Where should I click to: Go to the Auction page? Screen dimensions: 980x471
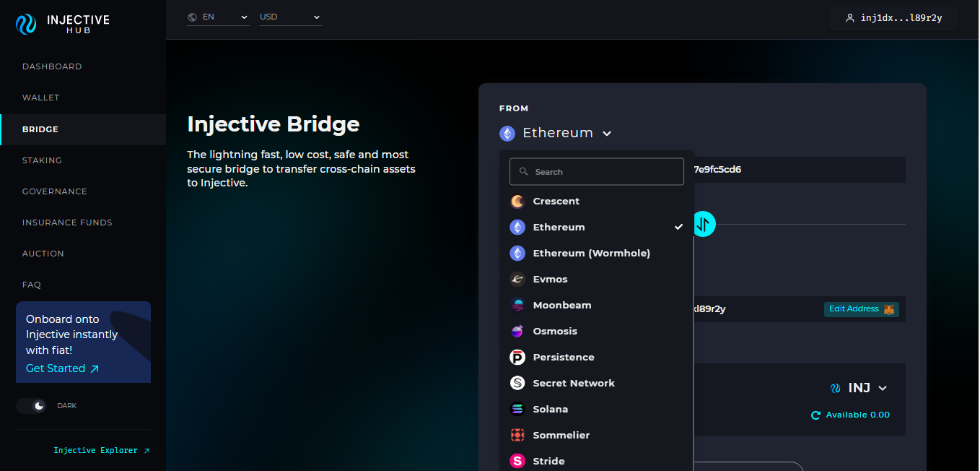coord(43,254)
